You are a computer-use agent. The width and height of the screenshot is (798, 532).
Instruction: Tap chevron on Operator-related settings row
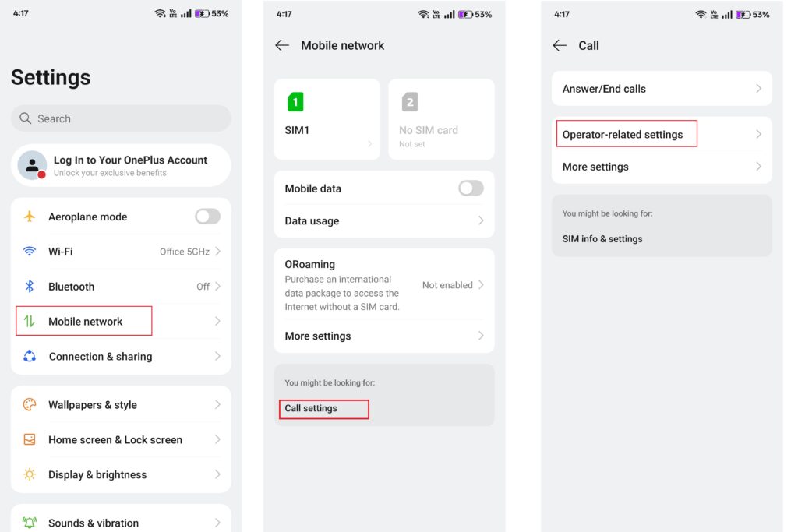click(x=759, y=134)
